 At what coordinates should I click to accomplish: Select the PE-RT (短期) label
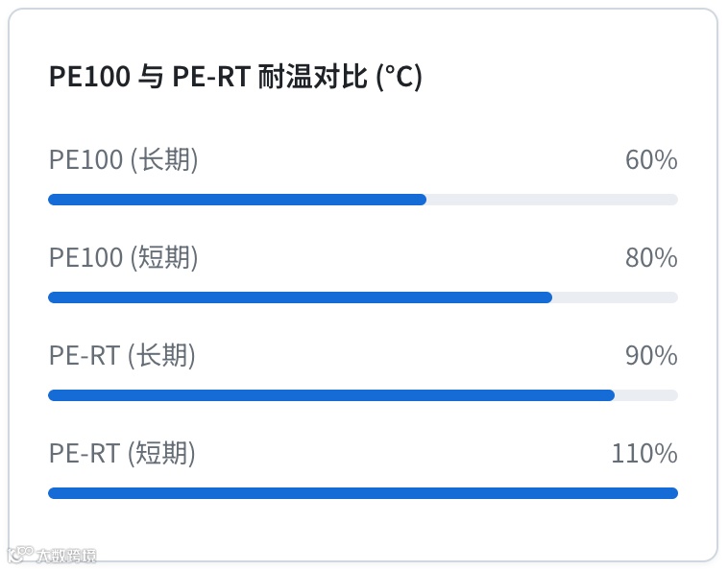[x=122, y=454]
